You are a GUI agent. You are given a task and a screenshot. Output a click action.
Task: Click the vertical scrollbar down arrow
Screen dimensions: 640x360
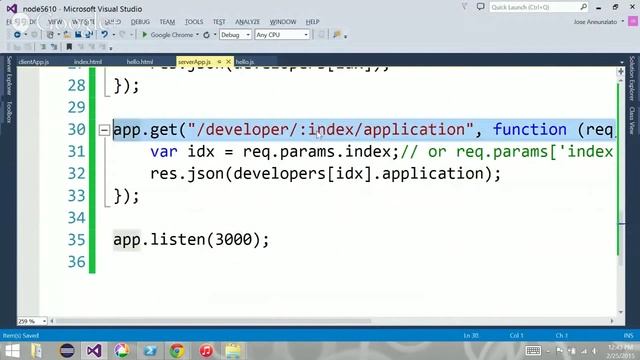click(x=621, y=312)
